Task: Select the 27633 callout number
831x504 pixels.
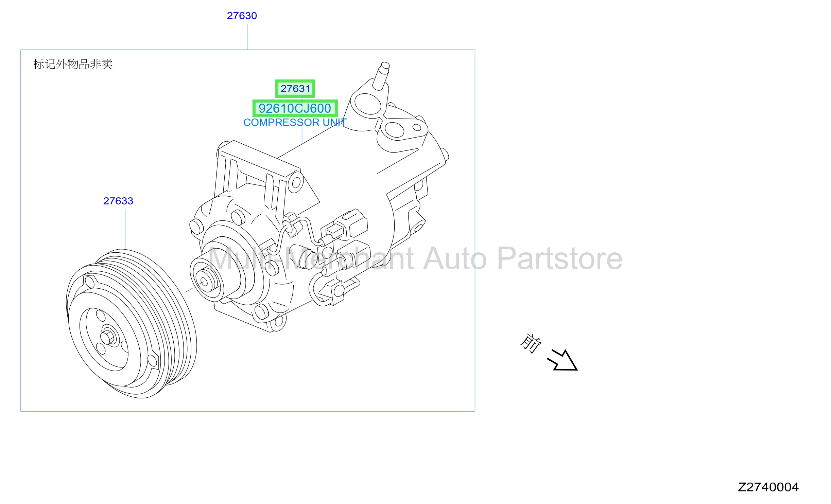Action: (x=118, y=201)
